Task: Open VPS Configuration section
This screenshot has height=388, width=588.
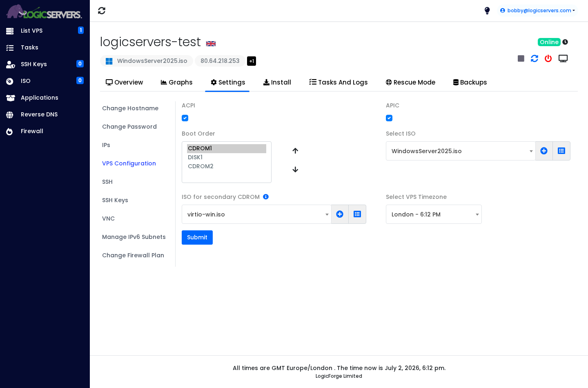Action: click(129, 163)
